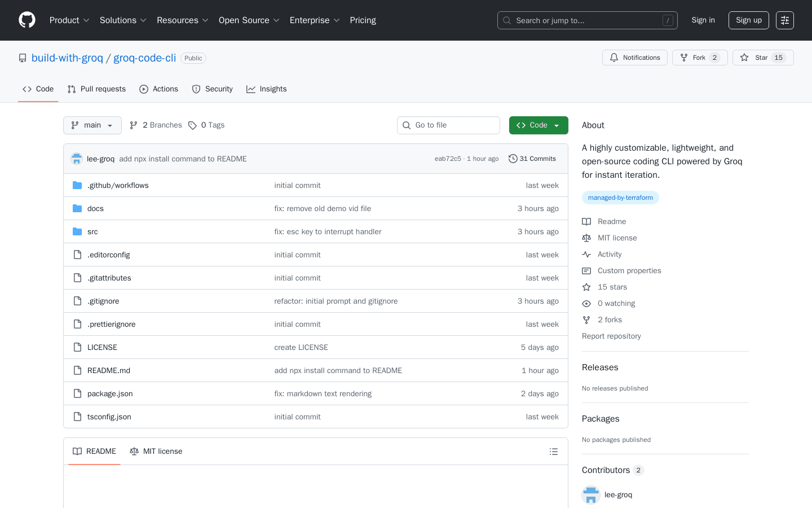
Task: Click the .editorconfig file icon
Action: point(77,255)
